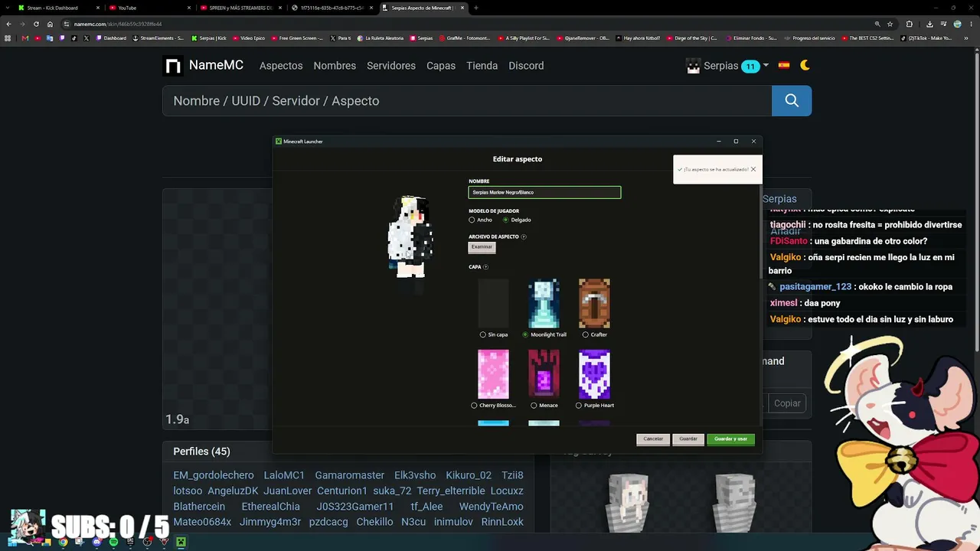Screen dimensions: 980x551
Task: Open the Chrome three-dot menu
Action: click(x=971, y=24)
